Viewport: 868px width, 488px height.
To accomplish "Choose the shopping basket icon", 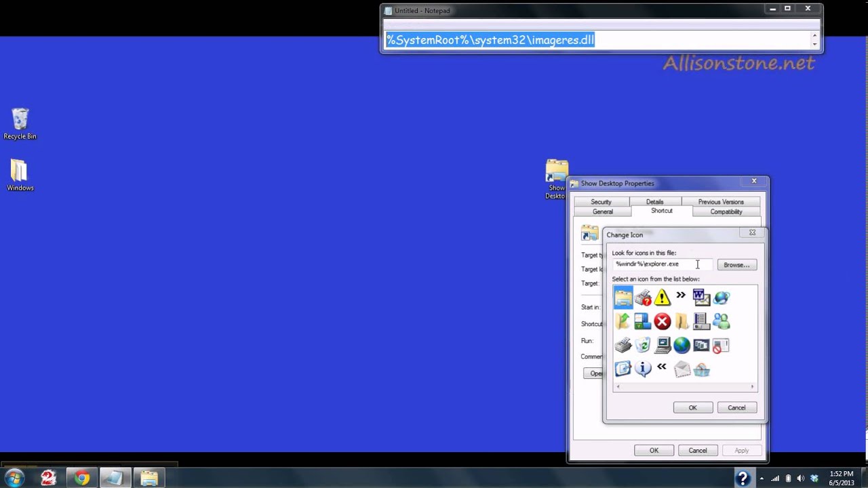I will point(701,369).
